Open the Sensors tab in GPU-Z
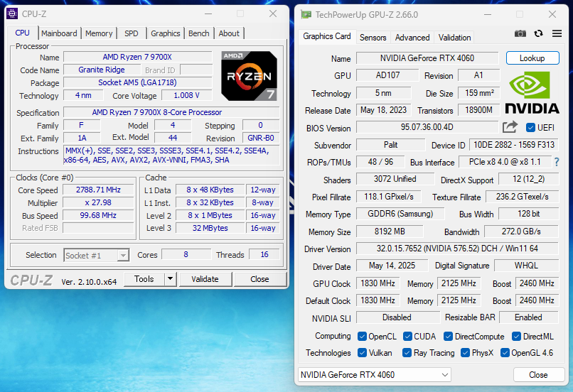 click(373, 38)
